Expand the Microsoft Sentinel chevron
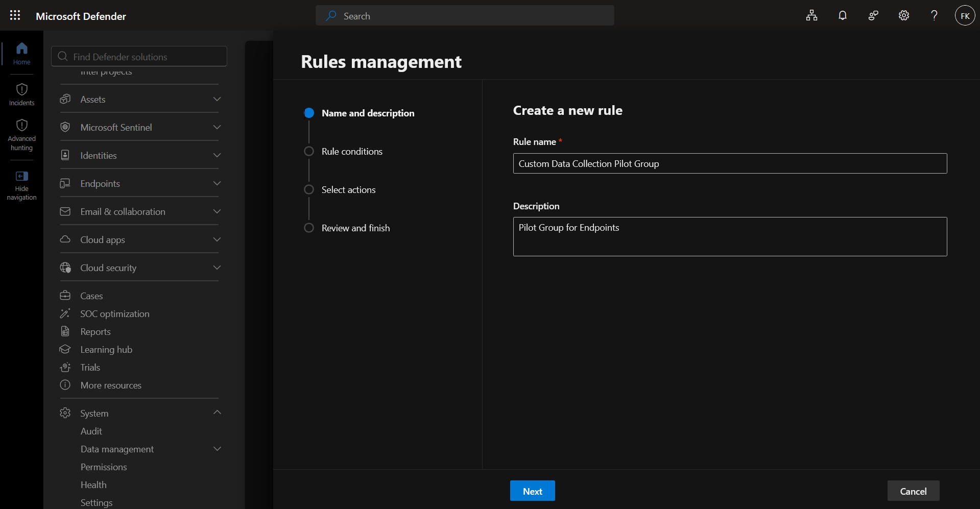This screenshot has height=509, width=980. (x=217, y=127)
